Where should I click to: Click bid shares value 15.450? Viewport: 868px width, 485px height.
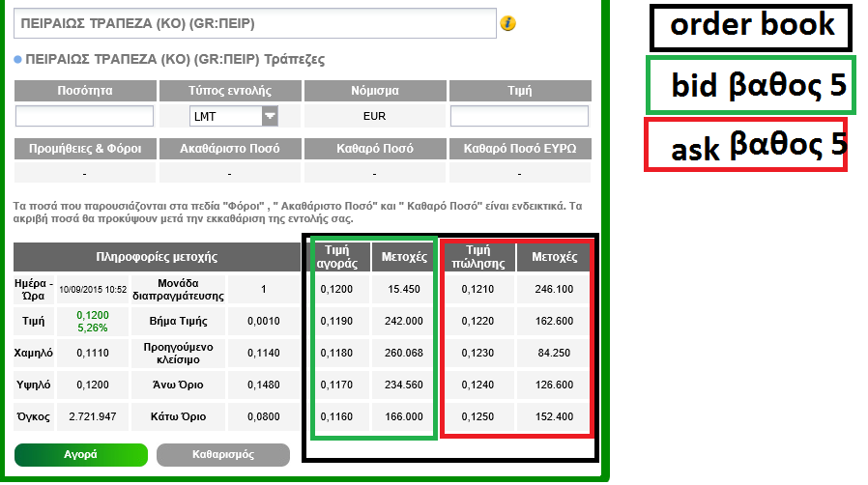click(404, 289)
